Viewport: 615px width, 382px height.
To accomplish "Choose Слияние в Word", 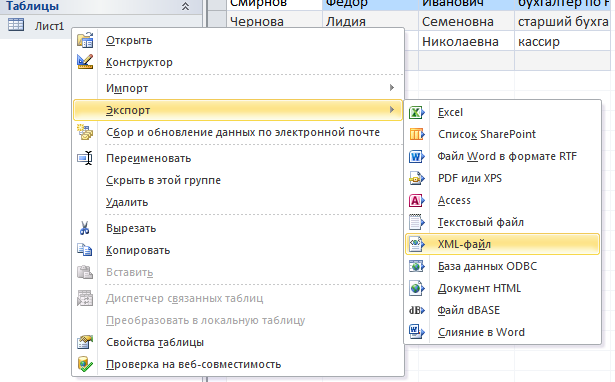I will pyautogui.click(x=502, y=332).
